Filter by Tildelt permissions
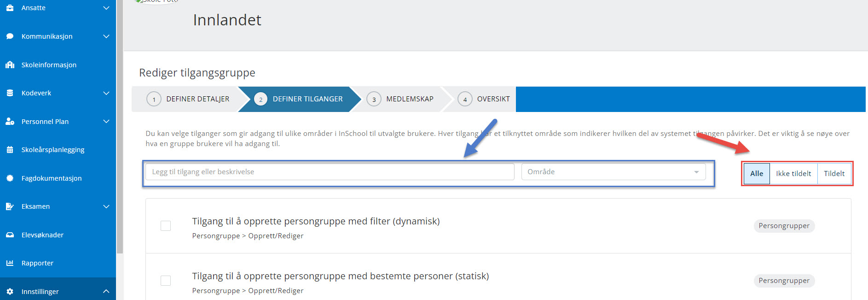 click(x=834, y=174)
